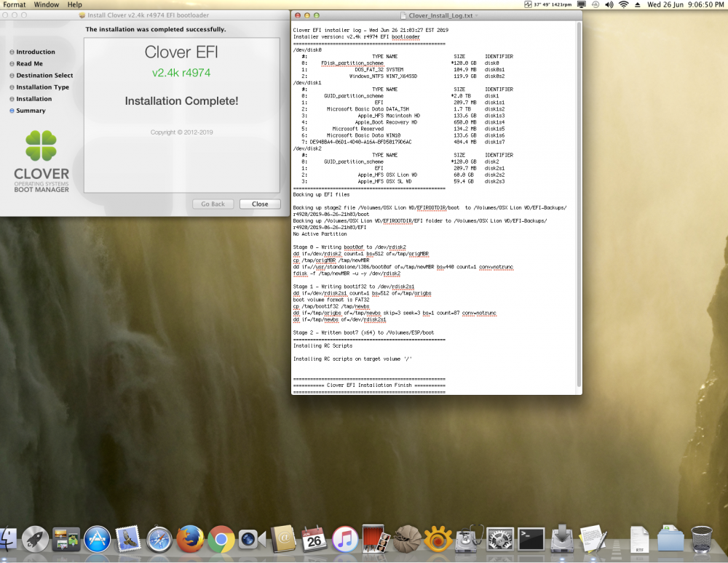Image resolution: width=728 pixels, height=563 pixels.
Task: Open TextEdit pen-and-paper icon in dock
Action: pyautogui.click(x=593, y=539)
